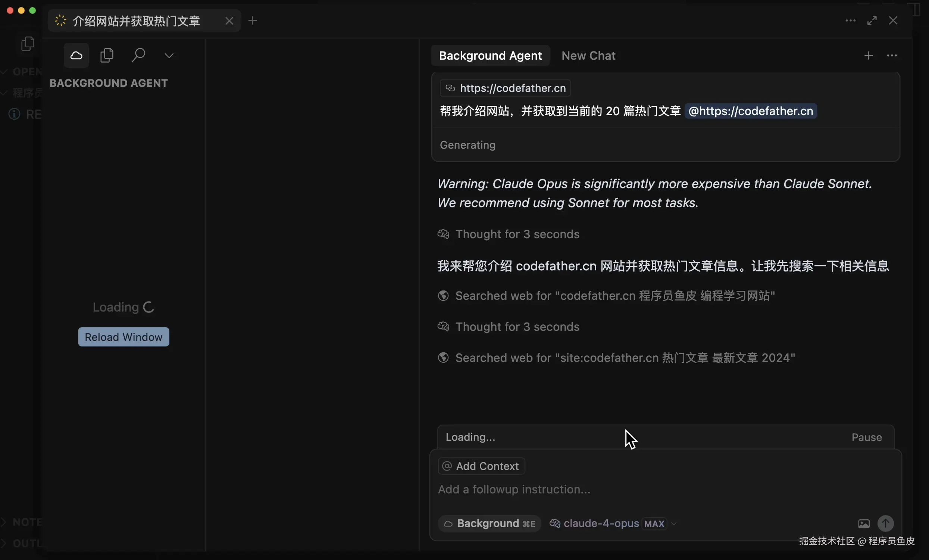Open the cloud Background Agent panel icon

76,56
